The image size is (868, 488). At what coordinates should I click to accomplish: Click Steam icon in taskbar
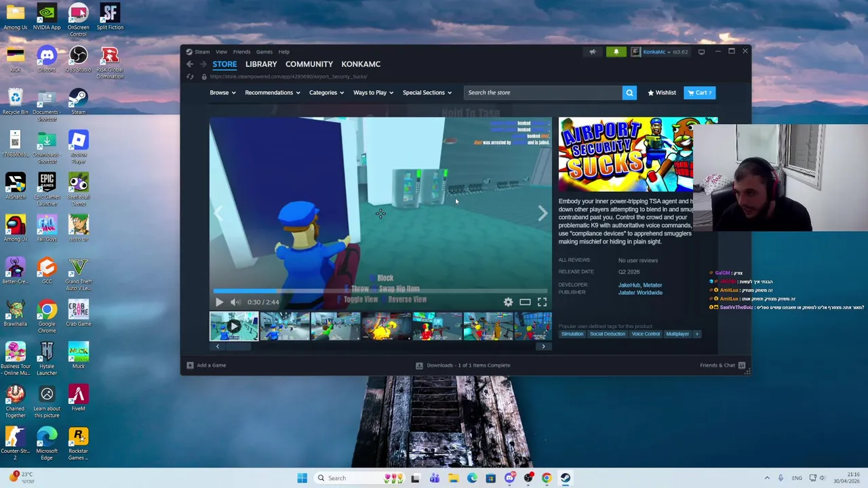tap(565, 478)
